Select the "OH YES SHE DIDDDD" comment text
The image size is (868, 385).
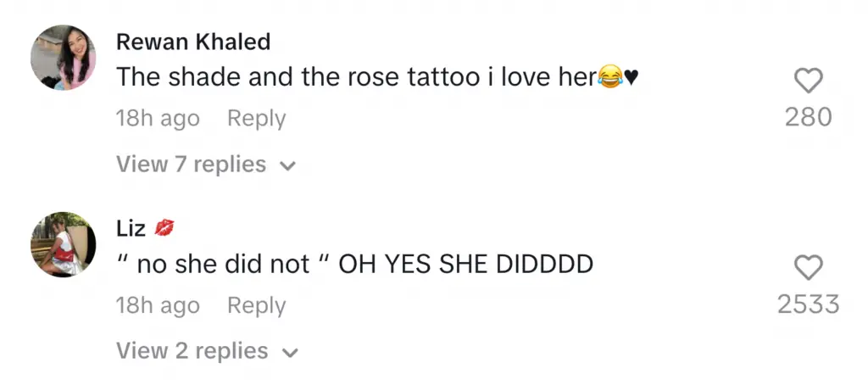[465, 265]
